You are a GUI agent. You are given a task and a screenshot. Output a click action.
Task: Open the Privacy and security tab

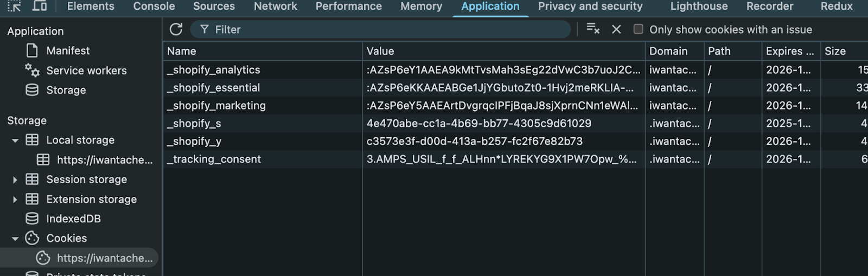(590, 7)
